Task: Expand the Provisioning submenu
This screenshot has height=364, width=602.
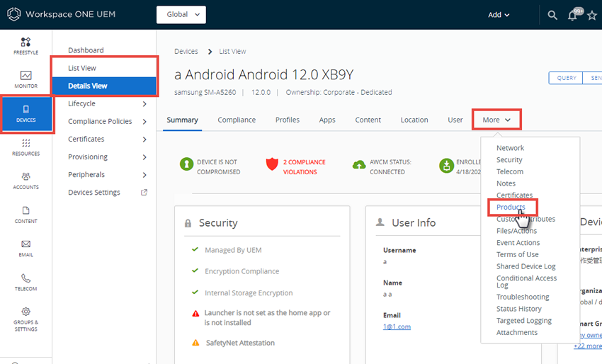Action: pos(144,157)
